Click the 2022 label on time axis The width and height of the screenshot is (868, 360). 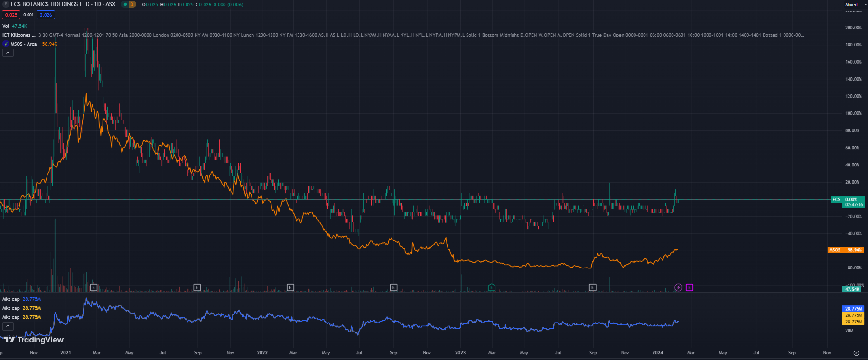(262, 353)
